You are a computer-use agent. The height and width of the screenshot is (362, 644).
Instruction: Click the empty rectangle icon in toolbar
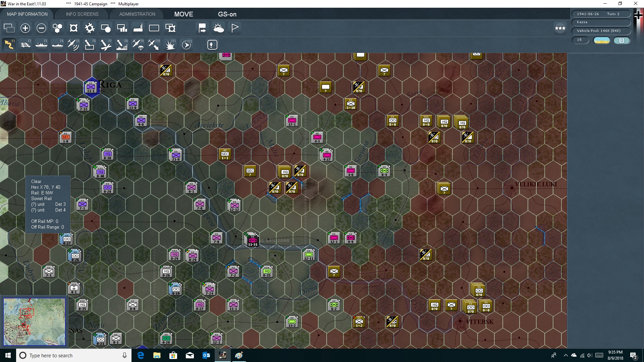[x=154, y=28]
